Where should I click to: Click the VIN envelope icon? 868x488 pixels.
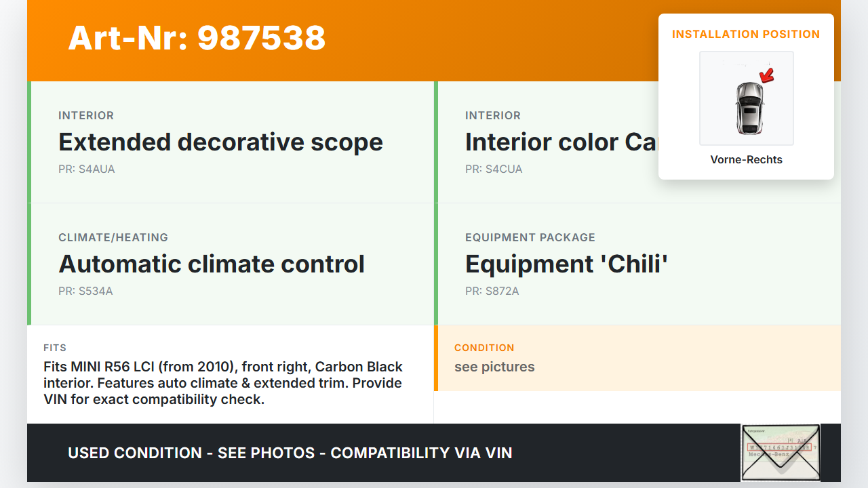tap(780, 452)
